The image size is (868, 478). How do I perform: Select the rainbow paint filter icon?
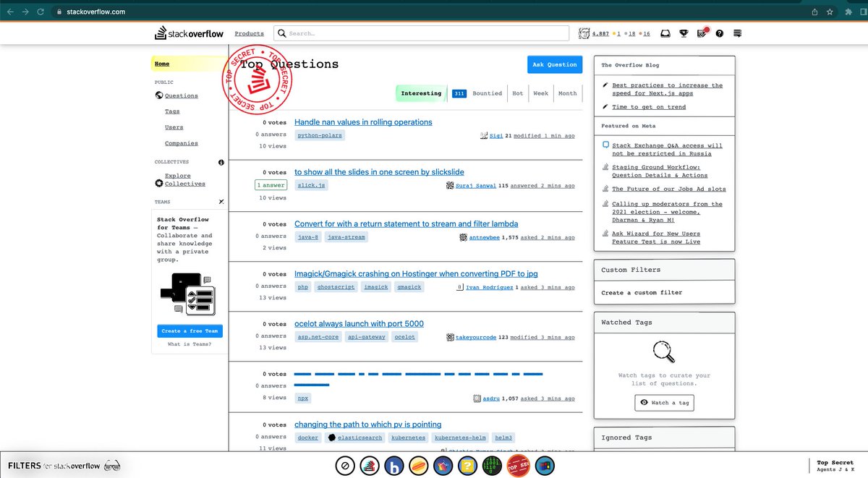pyautogui.click(x=443, y=466)
